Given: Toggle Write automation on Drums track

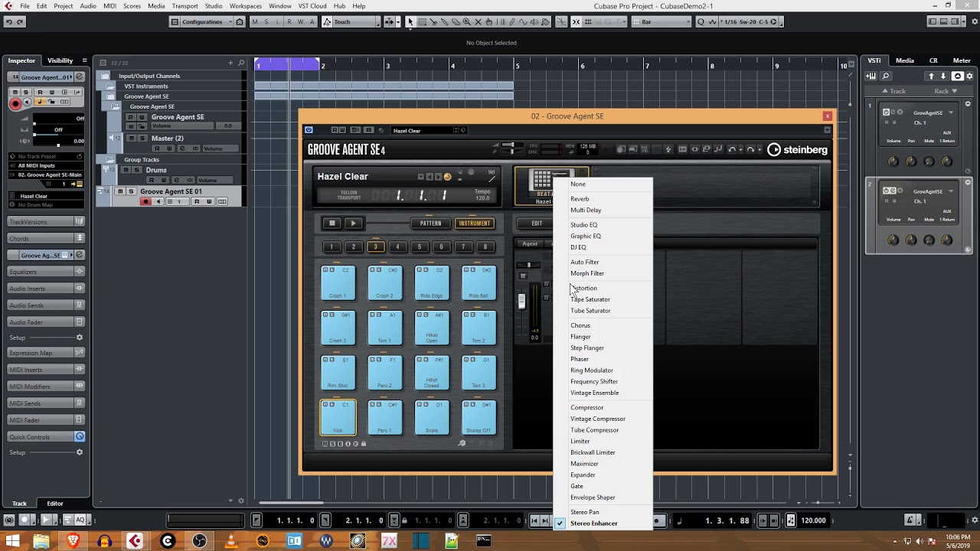Looking at the screenshot, I should tap(162, 180).
